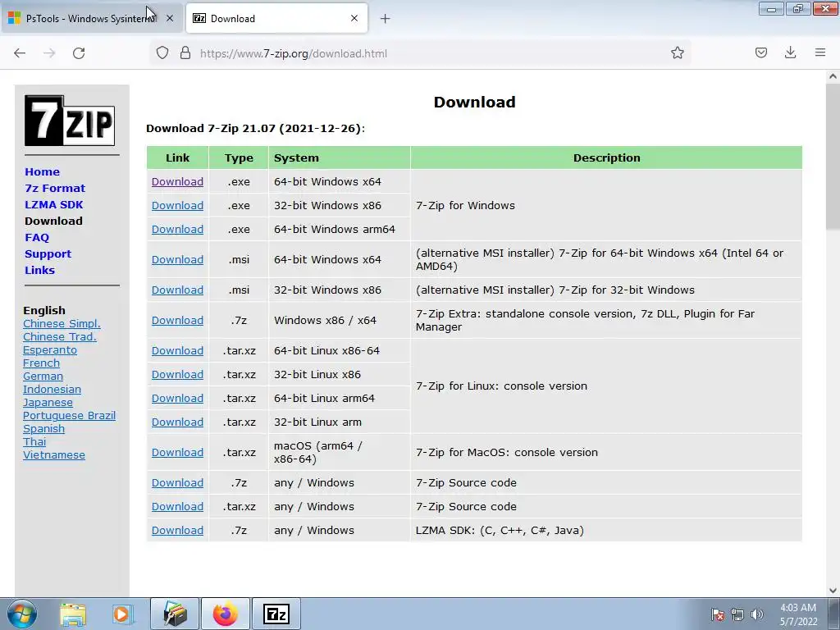Switch language to Portuguese Brazil
The image size is (840, 630).
[x=69, y=416]
